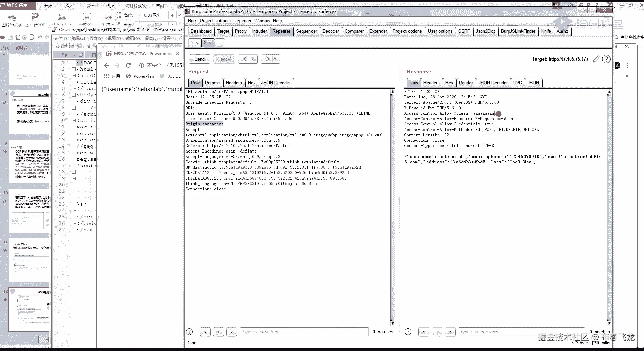
Task: Go to previous request with the < button
Action: click(245, 59)
